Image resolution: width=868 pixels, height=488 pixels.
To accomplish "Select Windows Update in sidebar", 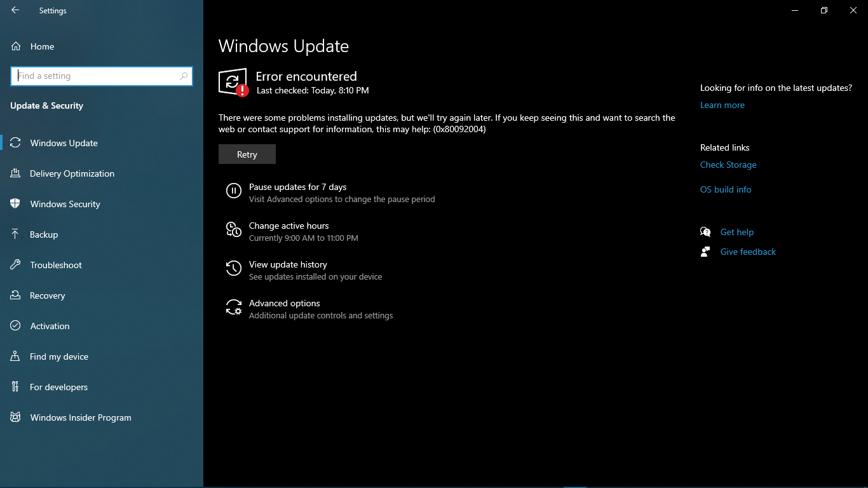I will 102,143.
